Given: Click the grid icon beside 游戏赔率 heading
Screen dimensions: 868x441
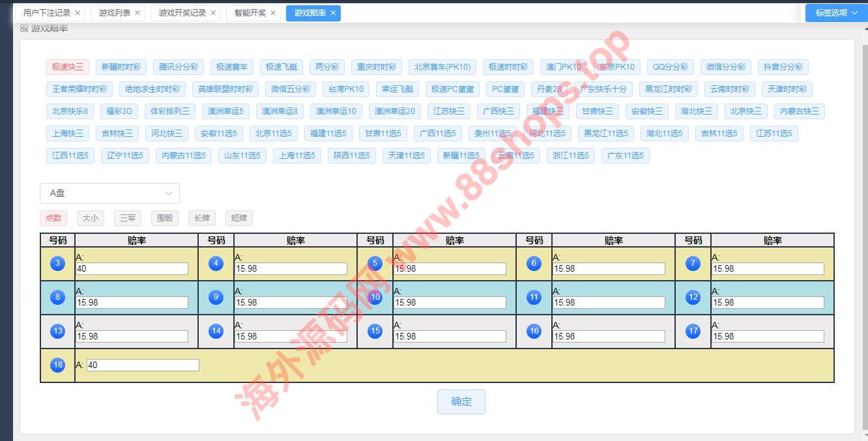Looking at the screenshot, I should (x=24, y=29).
